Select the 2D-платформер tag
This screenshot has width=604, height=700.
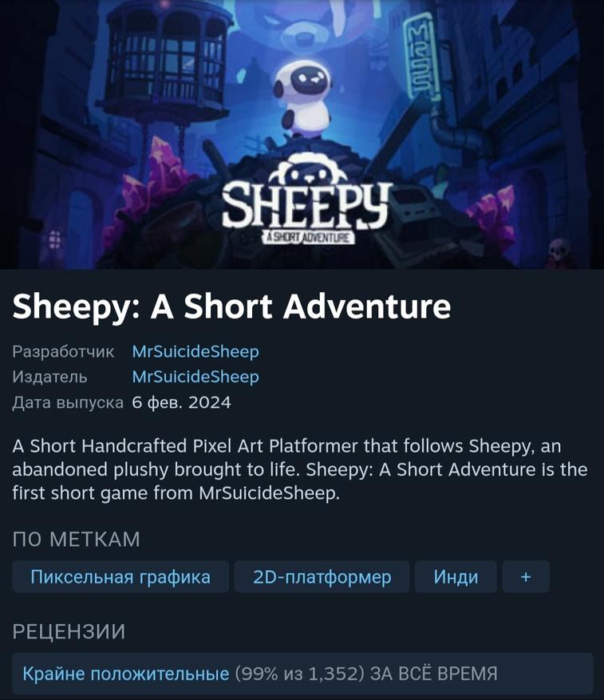click(322, 577)
